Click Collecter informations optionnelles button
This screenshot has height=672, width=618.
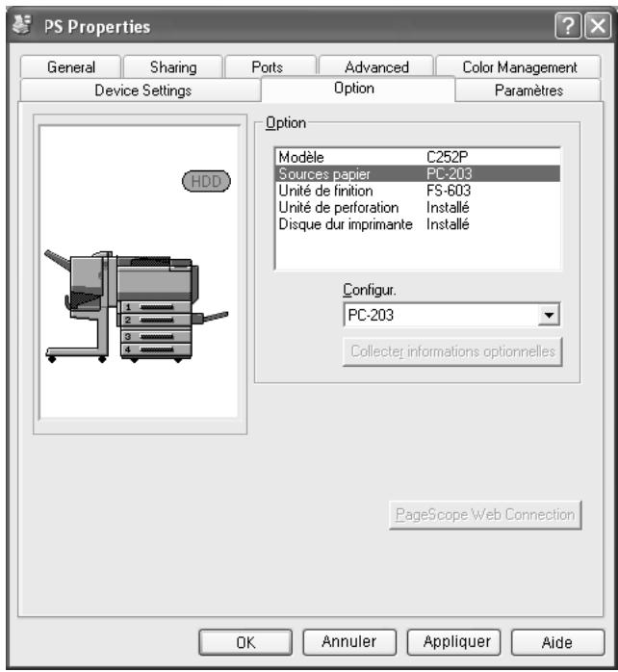452,351
